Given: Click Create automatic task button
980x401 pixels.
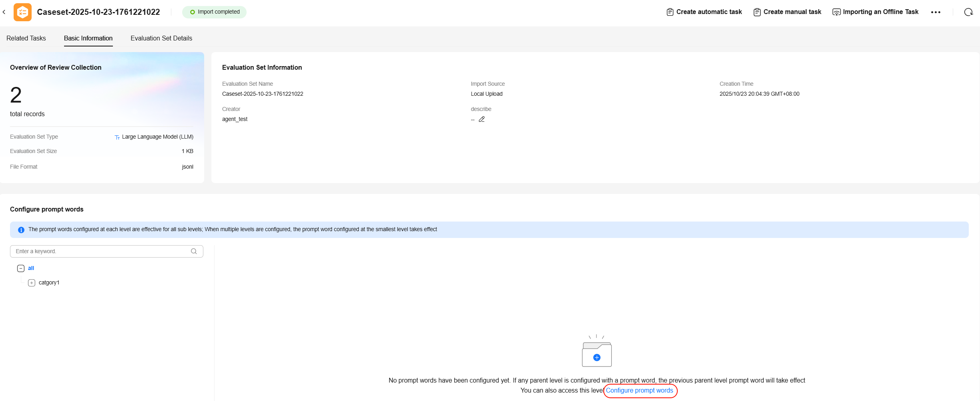Looking at the screenshot, I should pos(704,12).
